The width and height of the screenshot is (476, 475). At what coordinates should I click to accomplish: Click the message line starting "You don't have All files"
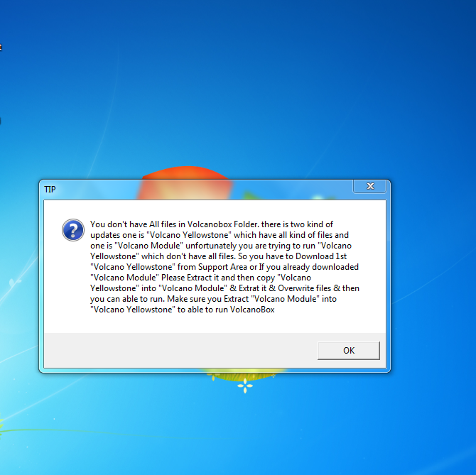(x=212, y=224)
